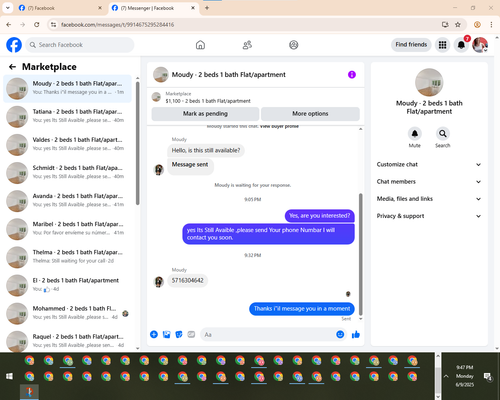Click the site information icon in address bar

pyautogui.click(x=54, y=25)
